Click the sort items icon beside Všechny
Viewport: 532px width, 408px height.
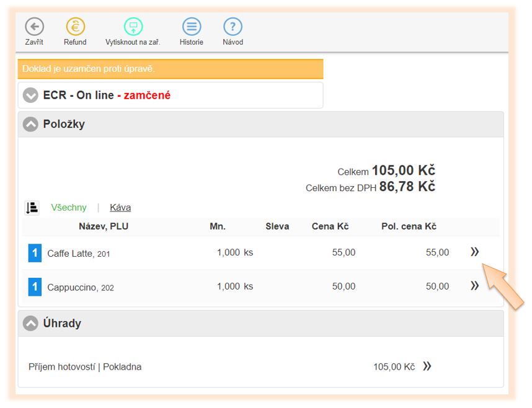coord(32,208)
